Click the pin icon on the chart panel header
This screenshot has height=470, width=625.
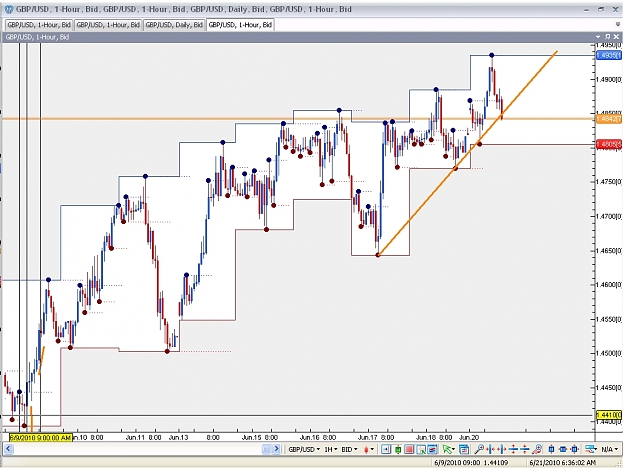[607, 37]
